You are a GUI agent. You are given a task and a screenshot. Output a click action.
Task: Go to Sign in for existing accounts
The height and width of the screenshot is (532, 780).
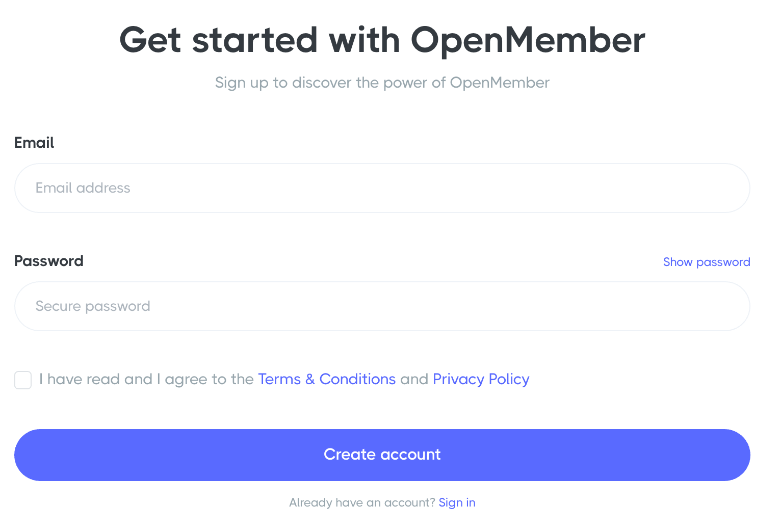(457, 502)
